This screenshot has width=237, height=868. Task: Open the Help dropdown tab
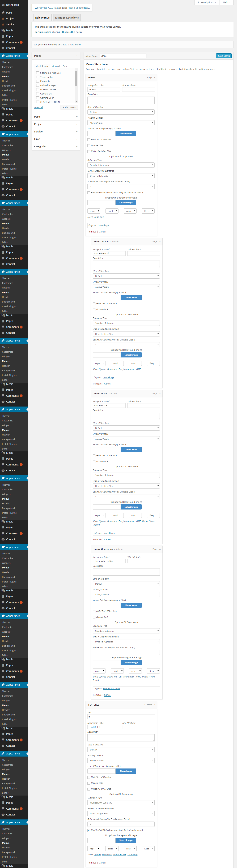point(227,2)
